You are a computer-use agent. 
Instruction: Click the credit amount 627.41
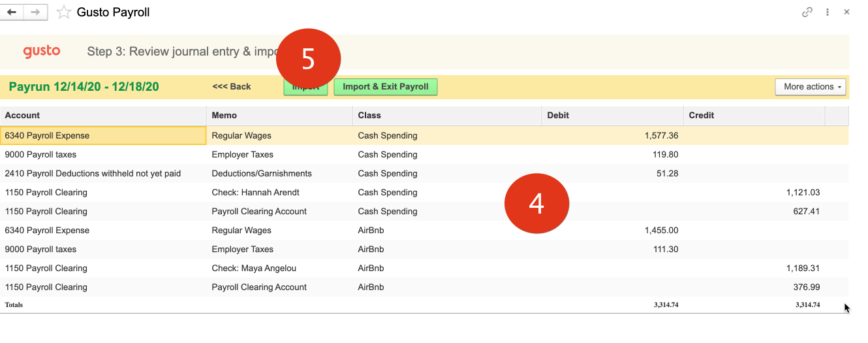(807, 211)
